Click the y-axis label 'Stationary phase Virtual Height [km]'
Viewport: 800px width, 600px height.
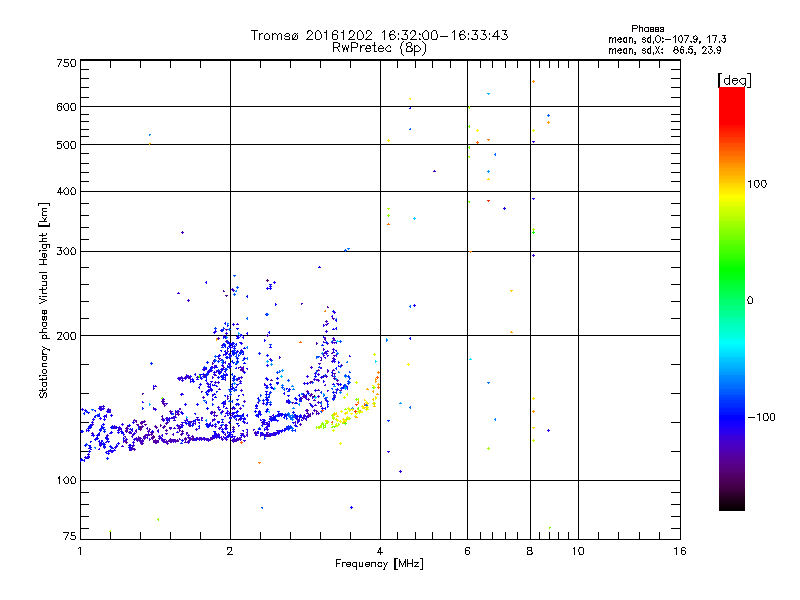[43, 300]
